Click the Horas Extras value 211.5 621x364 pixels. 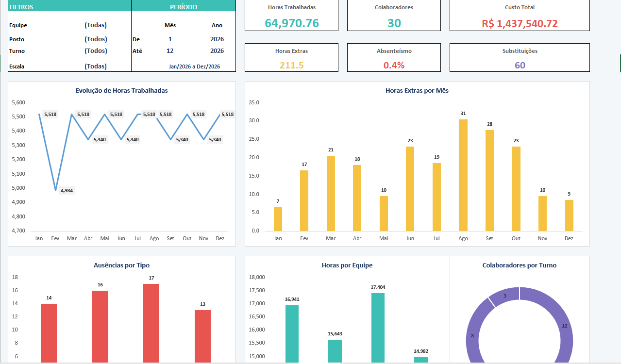click(x=291, y=65)
